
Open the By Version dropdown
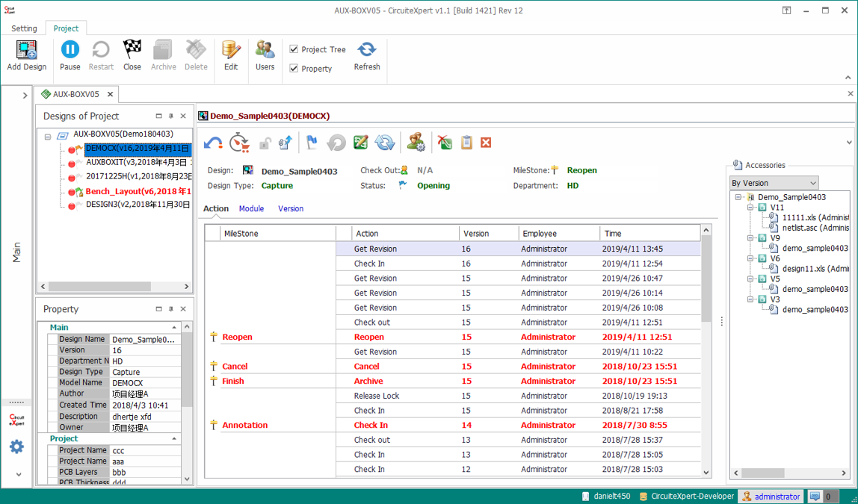(774, 183)
